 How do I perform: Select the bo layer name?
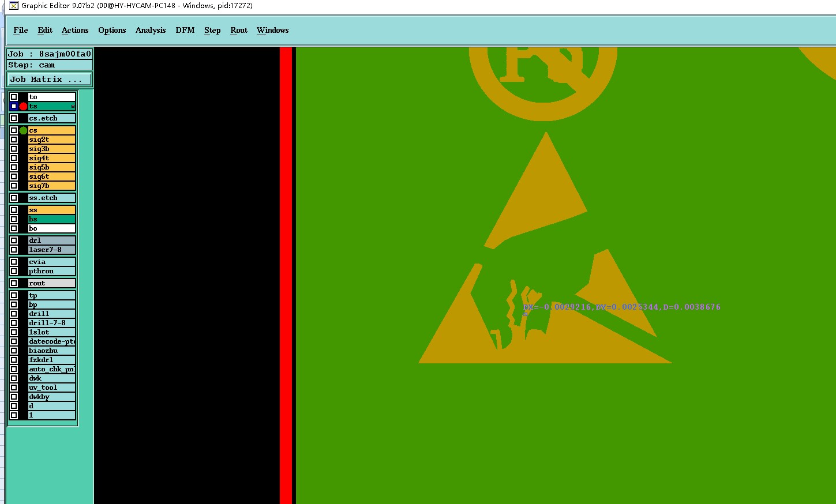[52, 228]
